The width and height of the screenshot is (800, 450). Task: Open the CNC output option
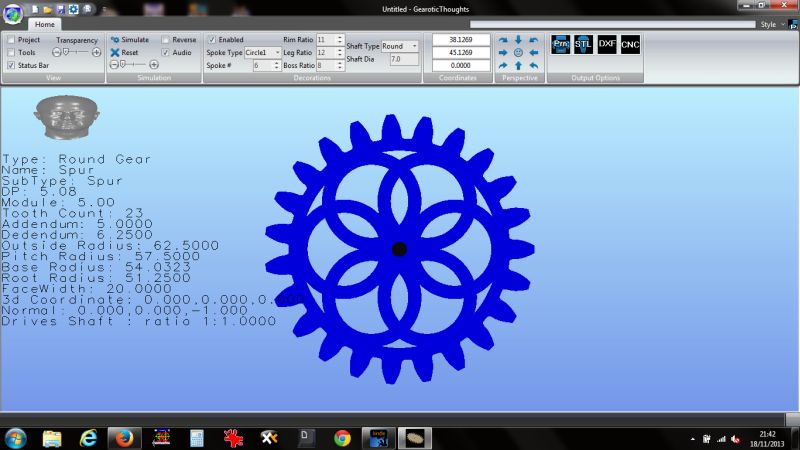(630, 44)
